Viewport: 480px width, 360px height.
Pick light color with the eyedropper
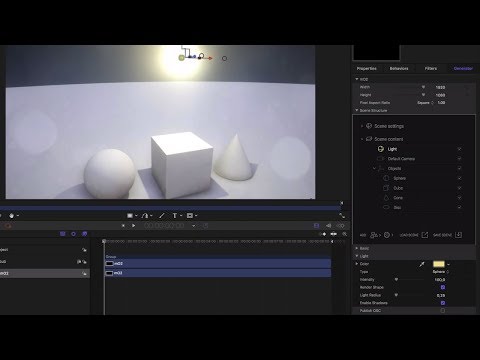tap(422, 264)
